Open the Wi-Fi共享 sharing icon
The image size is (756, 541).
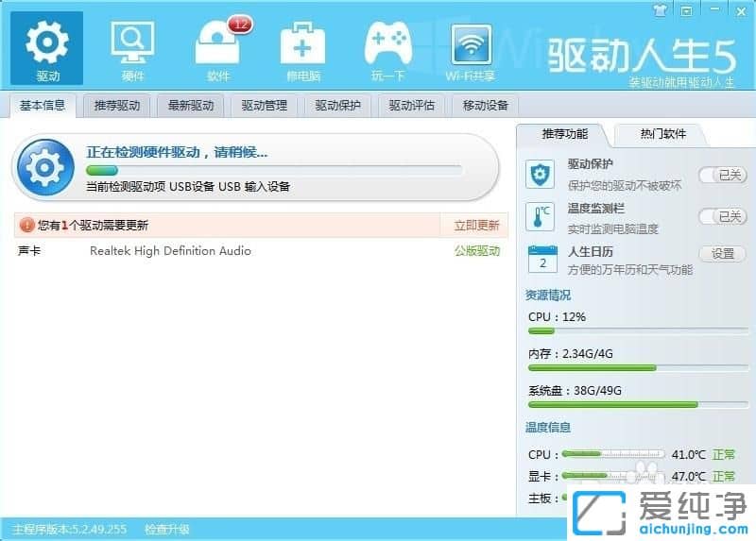tap(472, 47)
